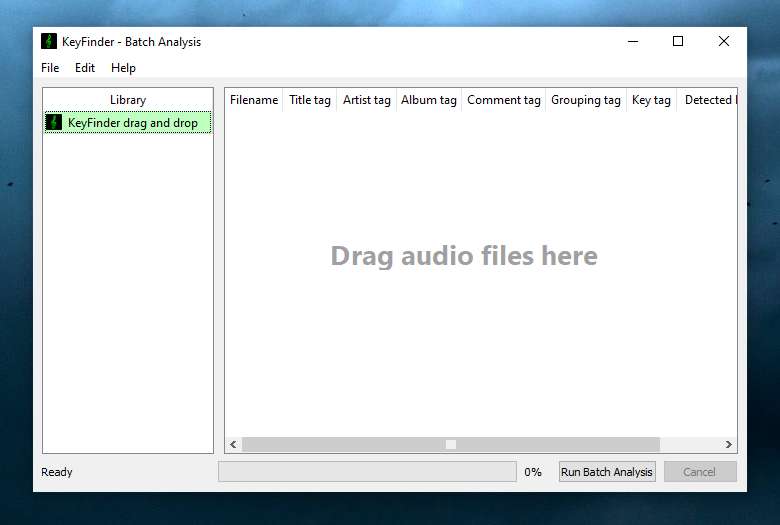
Task: Click the greyed-out Cancel button
Action: tap(700, 472)
